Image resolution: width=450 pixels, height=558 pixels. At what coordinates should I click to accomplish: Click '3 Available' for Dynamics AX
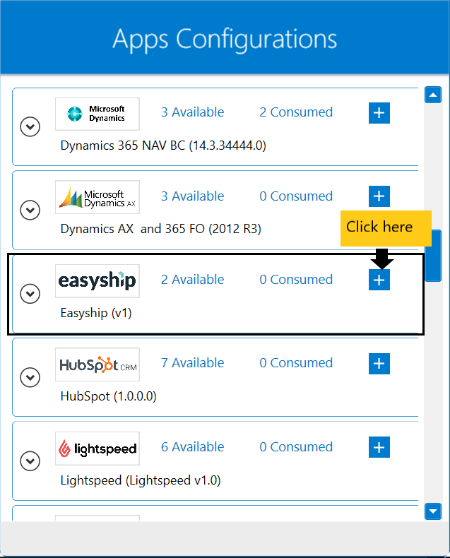tap(192, 196)
